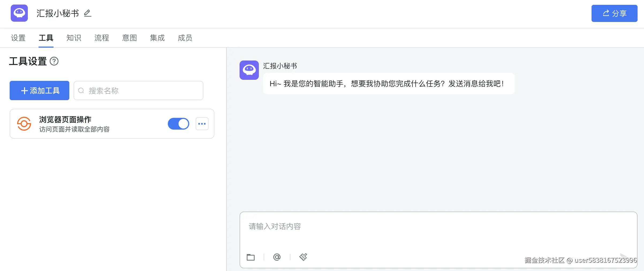The height and width of the screenshot is (271, 644).
Task: Switch to the 流程 tab
Action: 101,38
